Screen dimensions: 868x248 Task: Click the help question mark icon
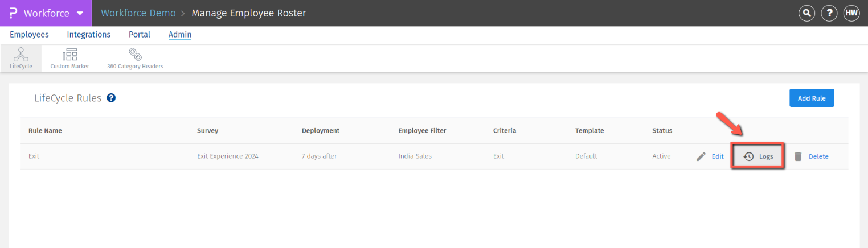pos(829,13)
